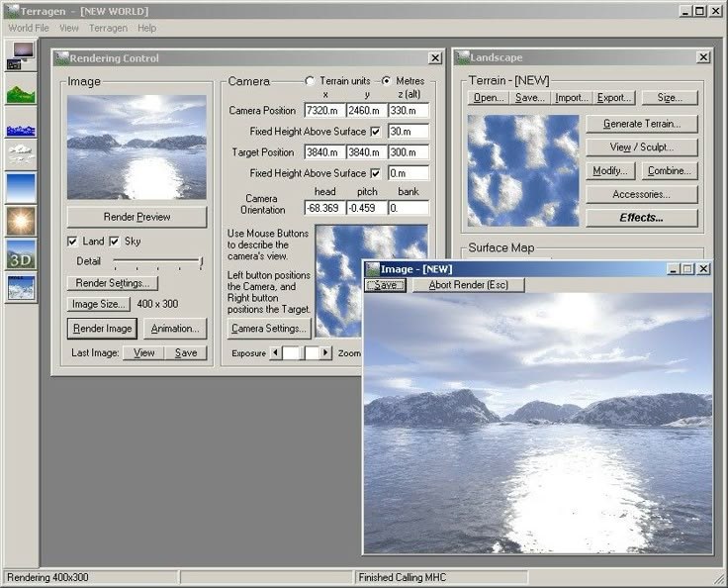The image size is (728, 588).
Task: Click Save... in the Landscape Terrain group
Action: pyautogui.click(x=530, y=98)
